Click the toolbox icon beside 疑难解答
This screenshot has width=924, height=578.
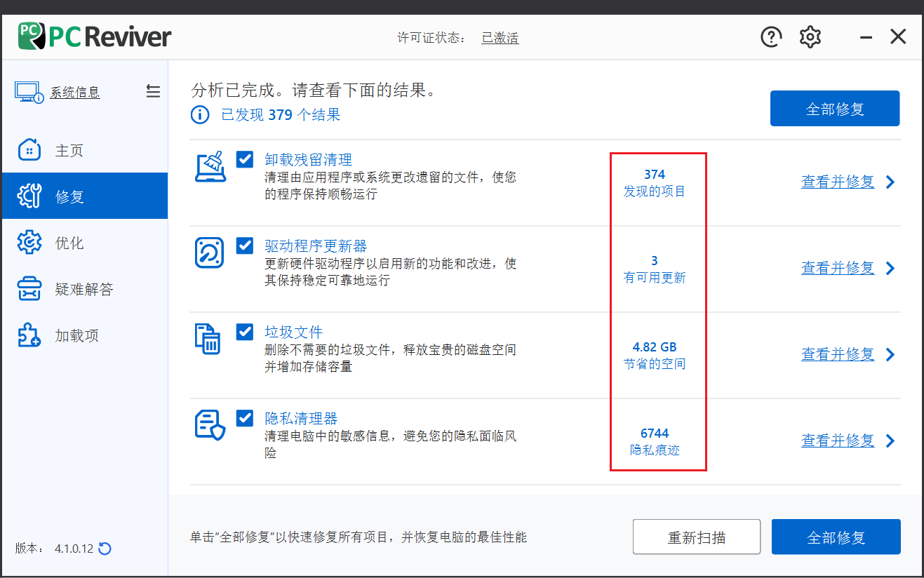click(29, 289)
